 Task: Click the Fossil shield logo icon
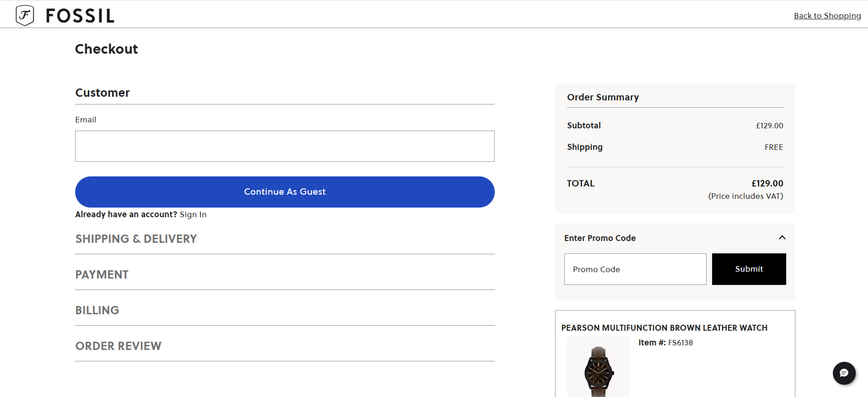[x=25, y=15]
